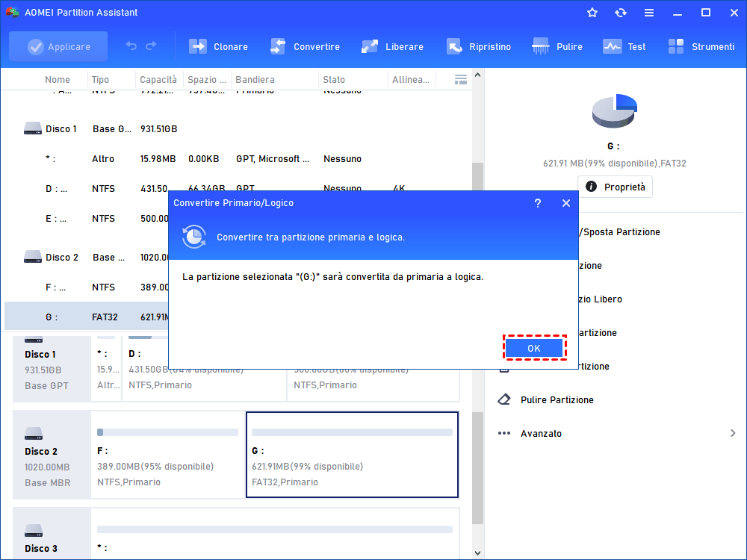Open the Strumenti menu

[x=701, y=46]
